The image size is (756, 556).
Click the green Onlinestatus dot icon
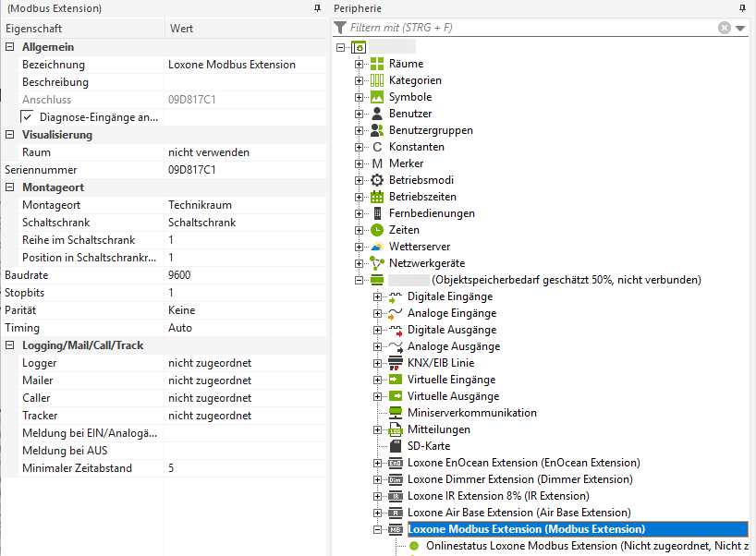pos(414,546)
